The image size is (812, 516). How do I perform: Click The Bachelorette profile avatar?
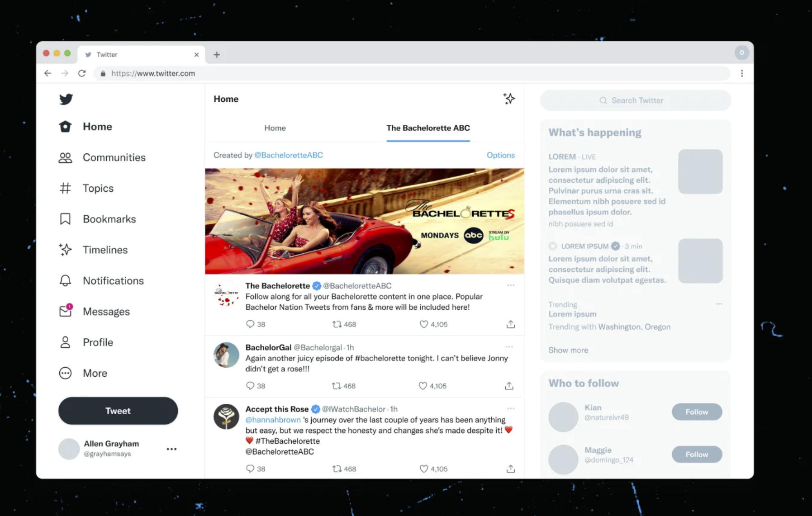(226, 294)
